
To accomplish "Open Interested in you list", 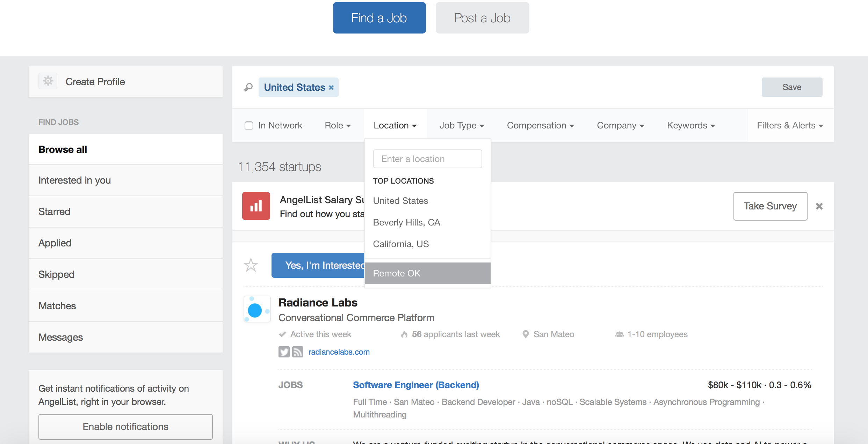I will (125, 180).
